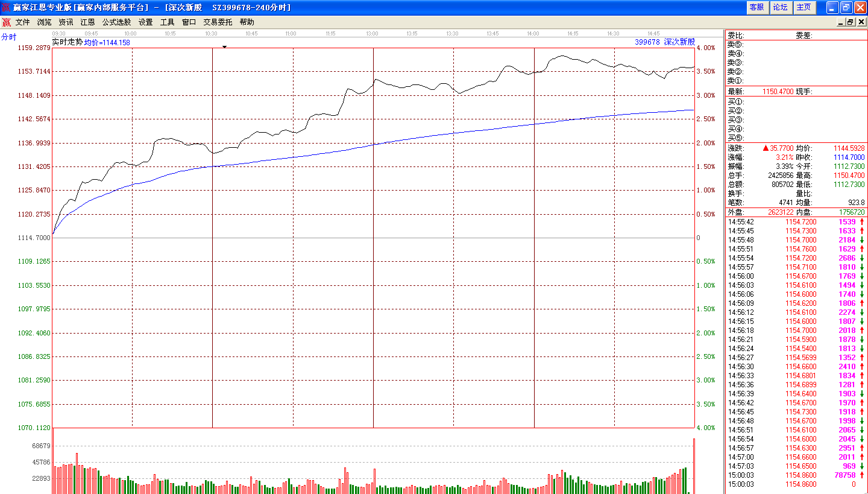Click the 主页 button
The height and width of the screenshot is (494, 868).
tap(804, 7)
